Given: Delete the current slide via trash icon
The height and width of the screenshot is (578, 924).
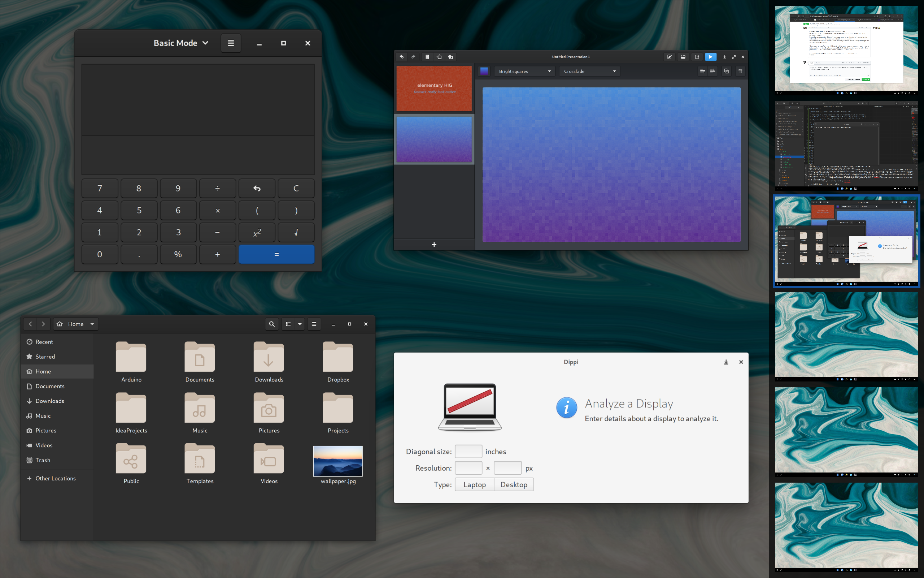Looking at the screenshot, I should (x=740, y=71).
